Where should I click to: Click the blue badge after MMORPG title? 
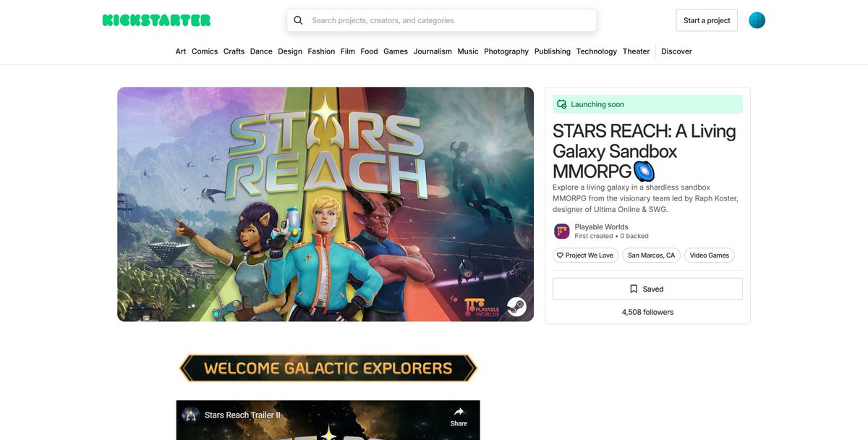[x=644, y=172]
